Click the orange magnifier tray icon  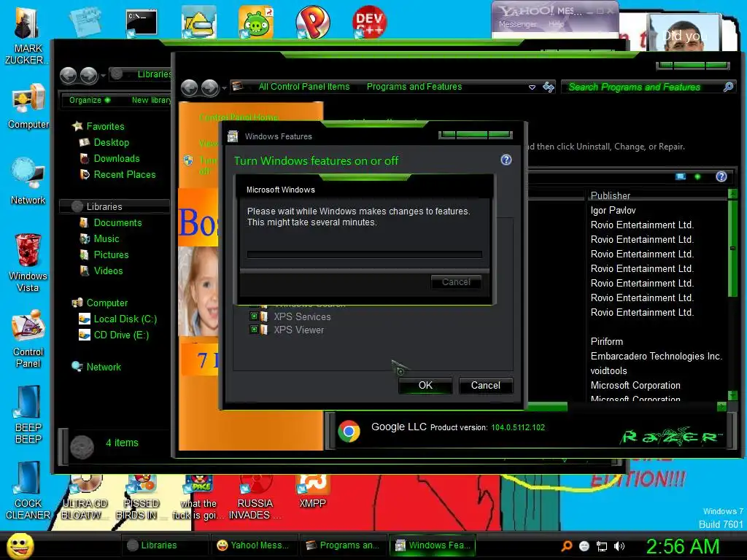coord(566,546)
